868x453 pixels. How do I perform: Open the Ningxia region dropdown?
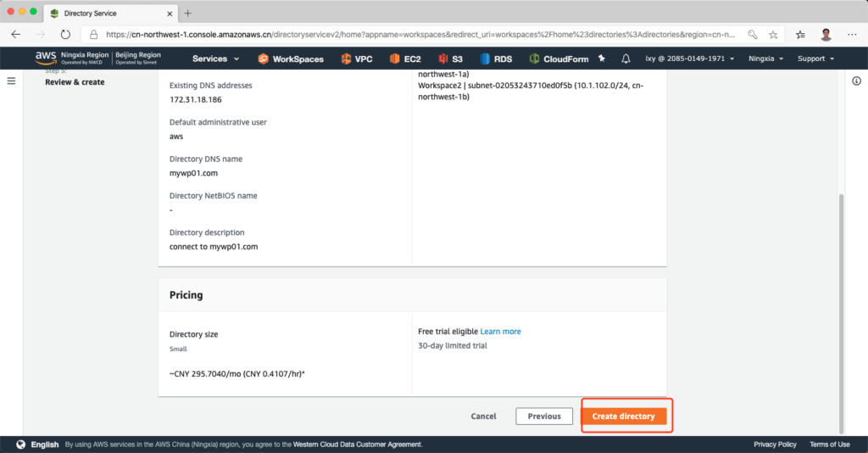click(x=766, y=59)
